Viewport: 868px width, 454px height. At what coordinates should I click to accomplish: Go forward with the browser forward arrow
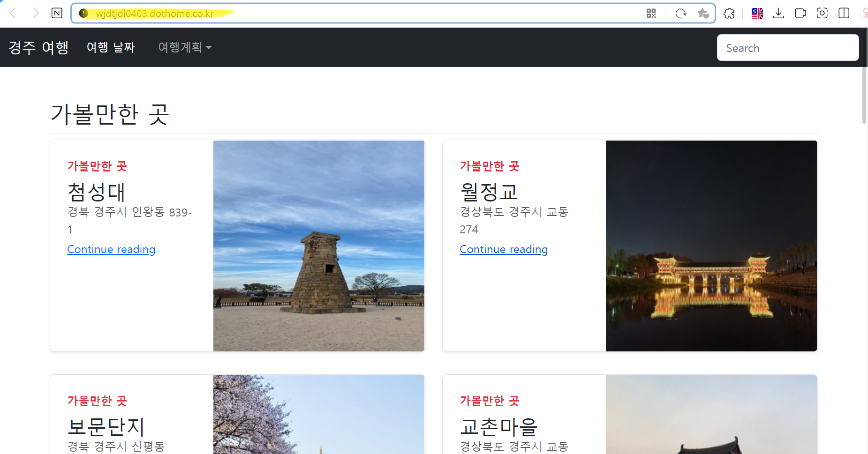coord(35,13)
